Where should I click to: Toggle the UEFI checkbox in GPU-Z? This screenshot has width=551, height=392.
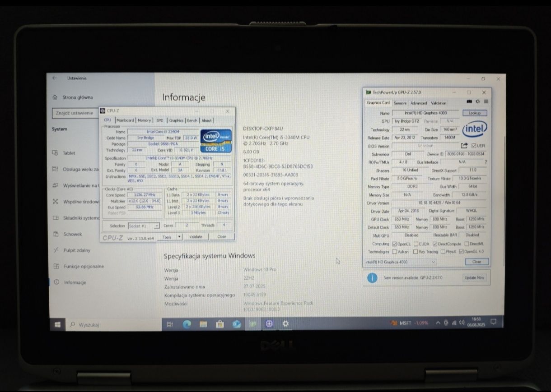tap(474, 146)
